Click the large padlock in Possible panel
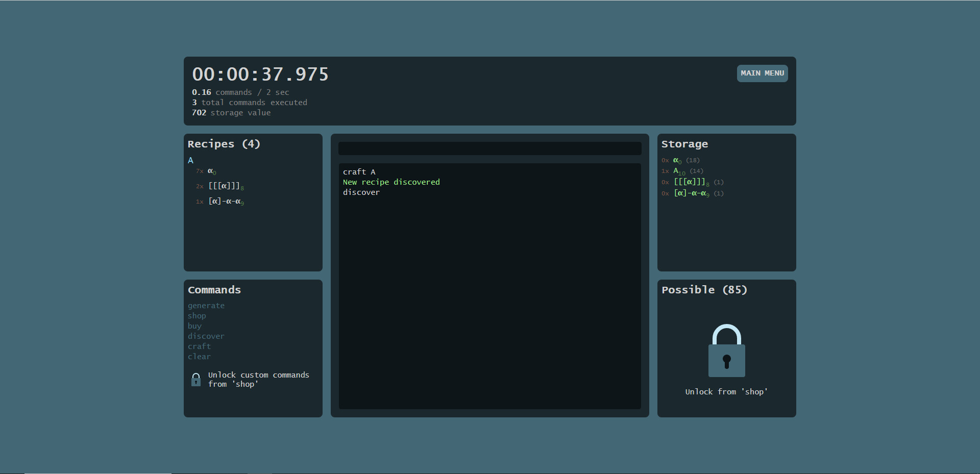This screenshot has height=474, width=980. click(x=726, y=351)
